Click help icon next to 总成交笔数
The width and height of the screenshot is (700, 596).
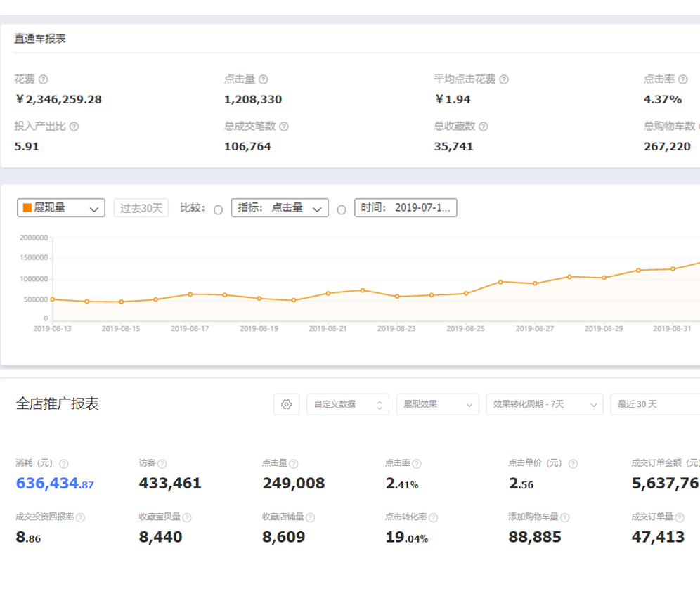click(x=284, y=127)
